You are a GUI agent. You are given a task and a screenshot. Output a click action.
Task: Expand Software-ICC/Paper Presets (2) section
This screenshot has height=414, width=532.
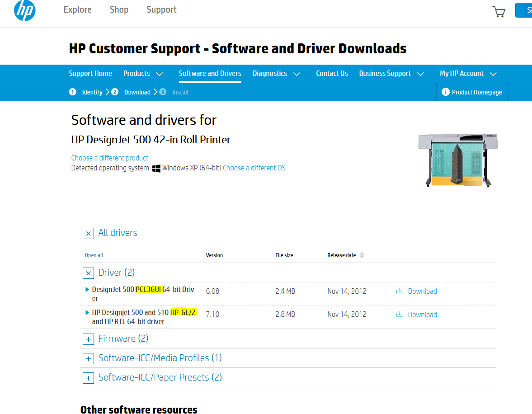click(x=88, y=378)
